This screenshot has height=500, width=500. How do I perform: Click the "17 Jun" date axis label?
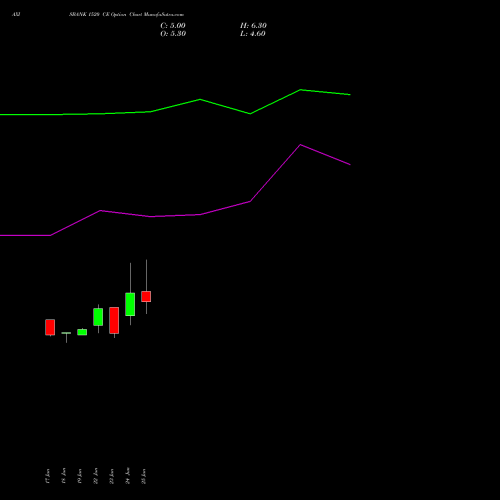(x=48, y=476)
